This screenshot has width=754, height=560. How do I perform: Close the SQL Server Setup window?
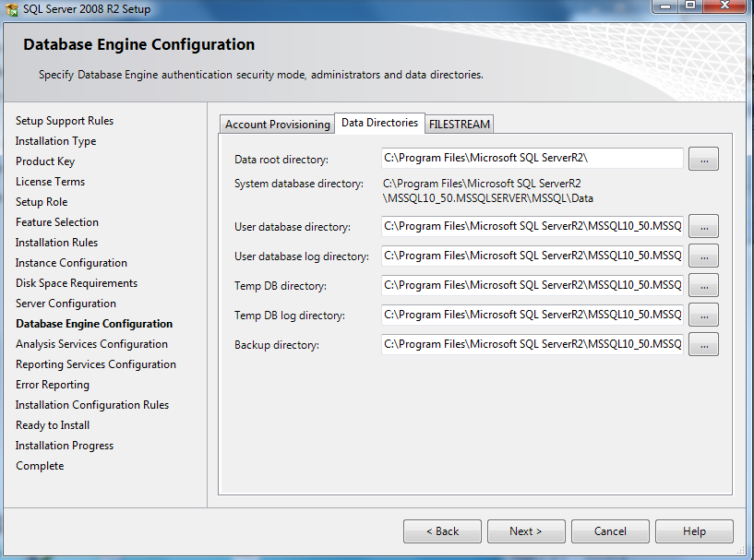[x=724, y=6]
